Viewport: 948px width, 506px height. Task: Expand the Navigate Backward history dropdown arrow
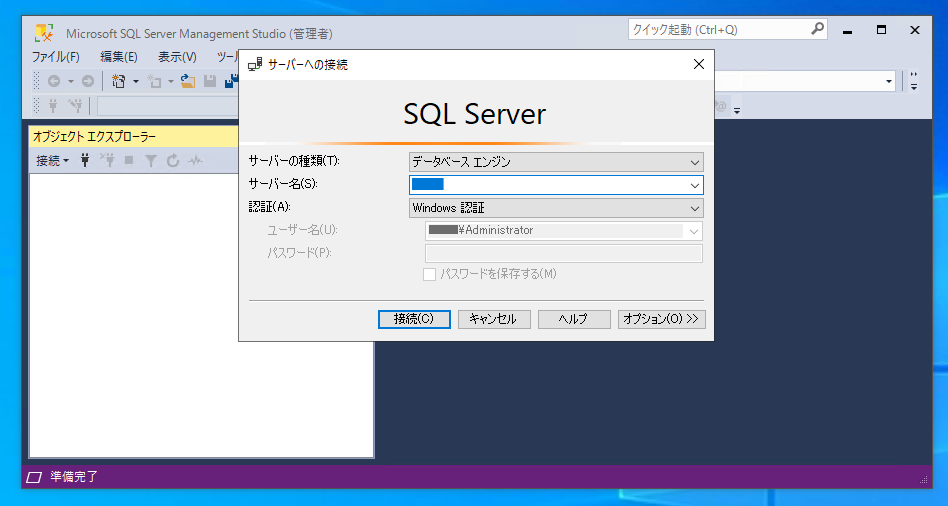[x=71, y=81]
